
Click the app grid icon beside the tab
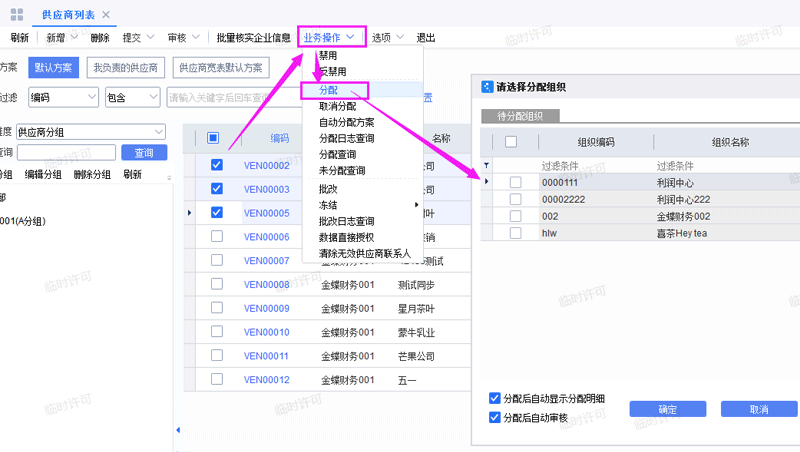16,14
